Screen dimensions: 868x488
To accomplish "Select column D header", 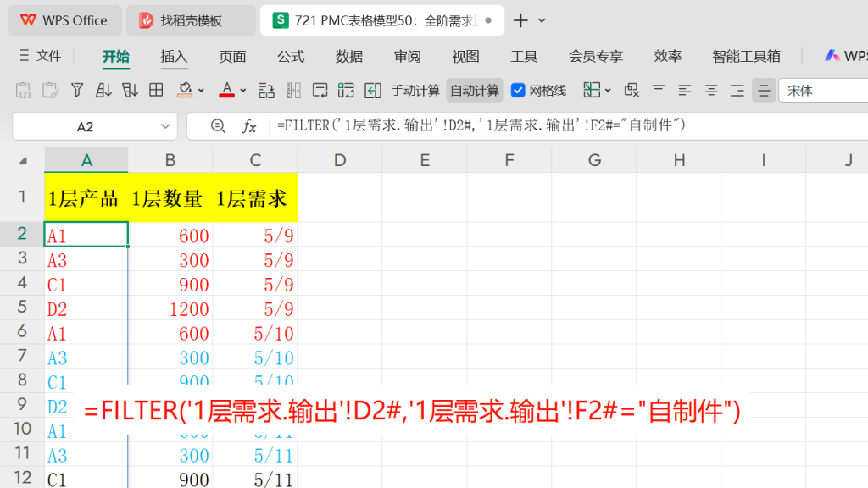I will click(x=340, y=160).
